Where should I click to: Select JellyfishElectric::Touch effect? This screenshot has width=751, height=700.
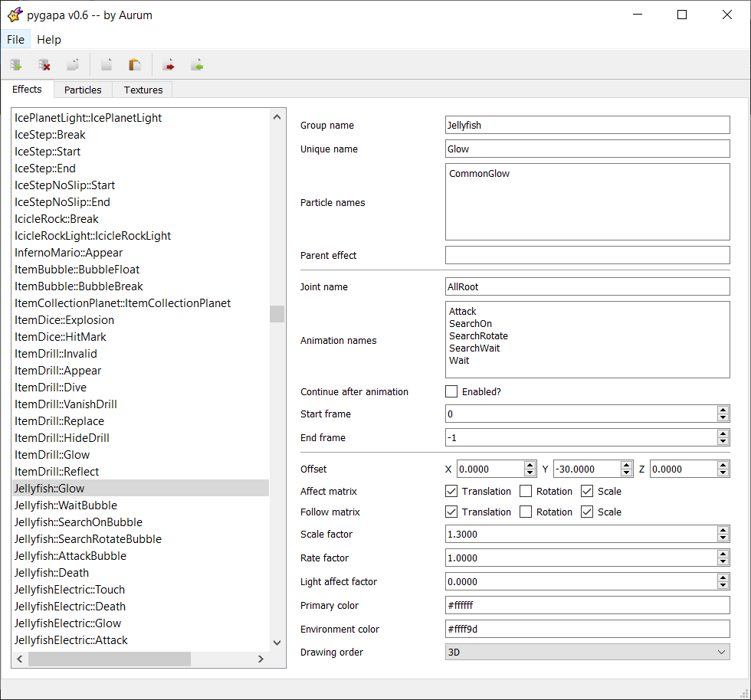pos(140,590)
